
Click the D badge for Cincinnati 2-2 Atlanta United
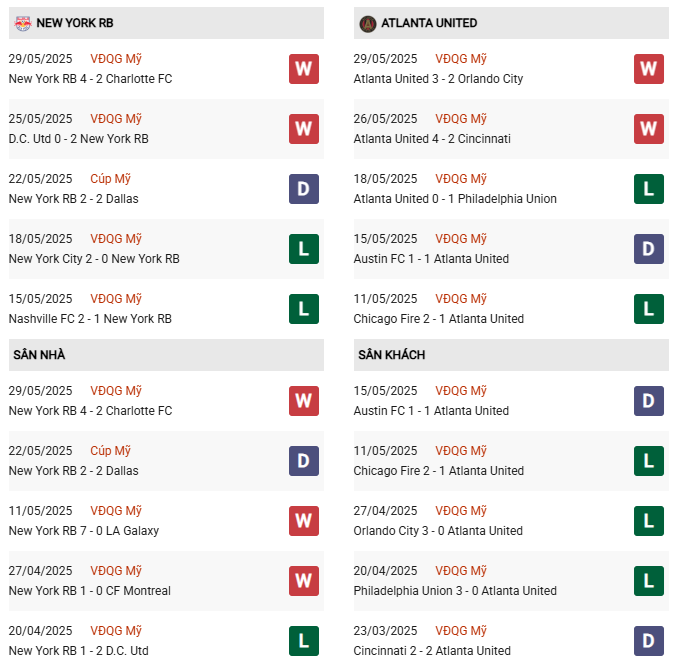click(649, 641)
